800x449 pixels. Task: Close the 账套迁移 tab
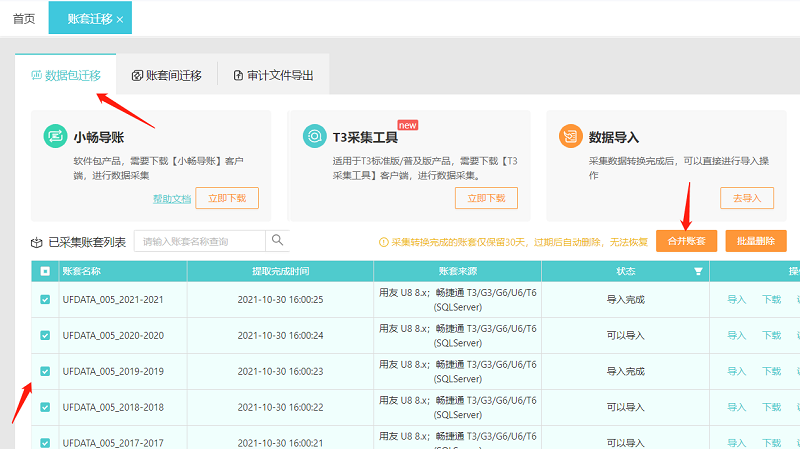tap(120, 19)
